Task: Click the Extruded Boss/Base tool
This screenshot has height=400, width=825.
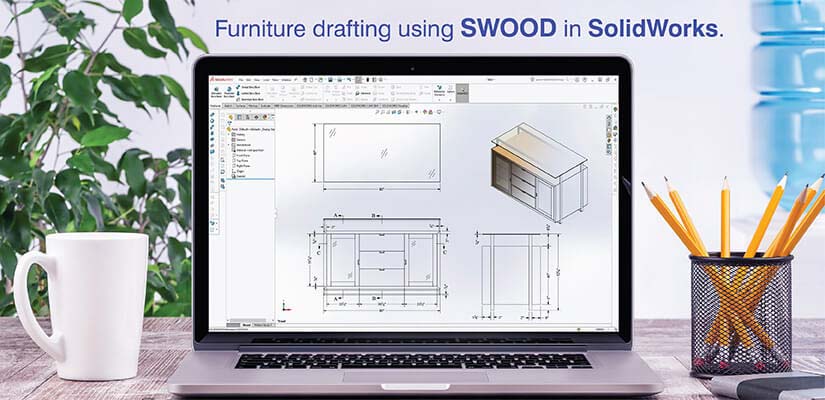Action: click(x=216, y=92)
